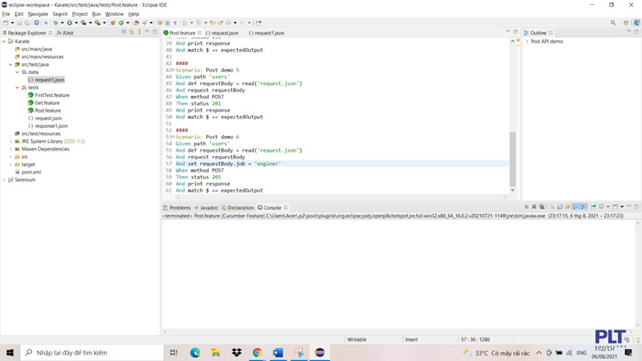The height and width of the screenshot is (361, 642).
Task: Open the File menu
Action: coord(6,14)
